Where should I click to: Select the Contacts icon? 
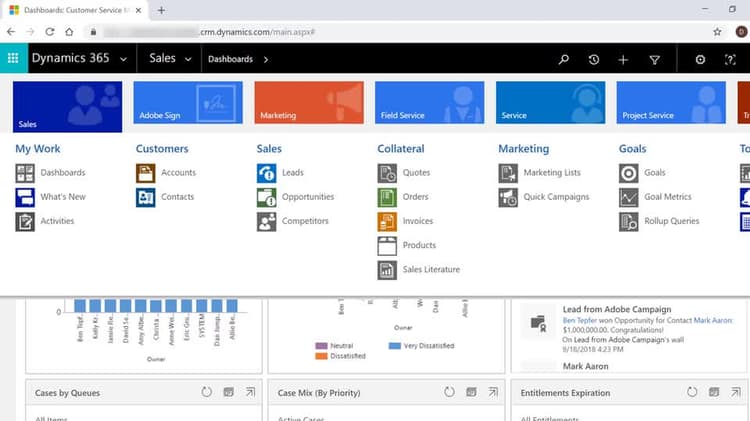tap(145, 197)
